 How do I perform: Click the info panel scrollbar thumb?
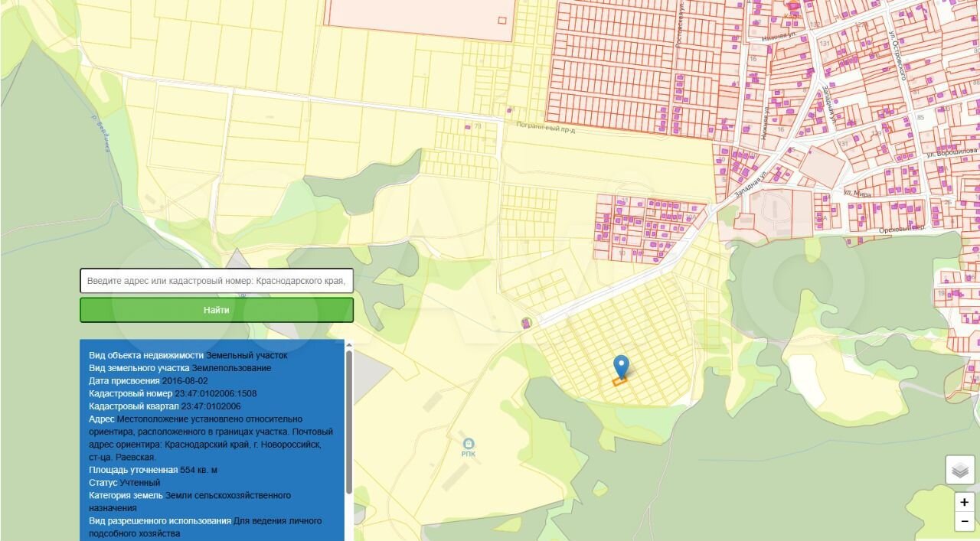click(349, 421)
